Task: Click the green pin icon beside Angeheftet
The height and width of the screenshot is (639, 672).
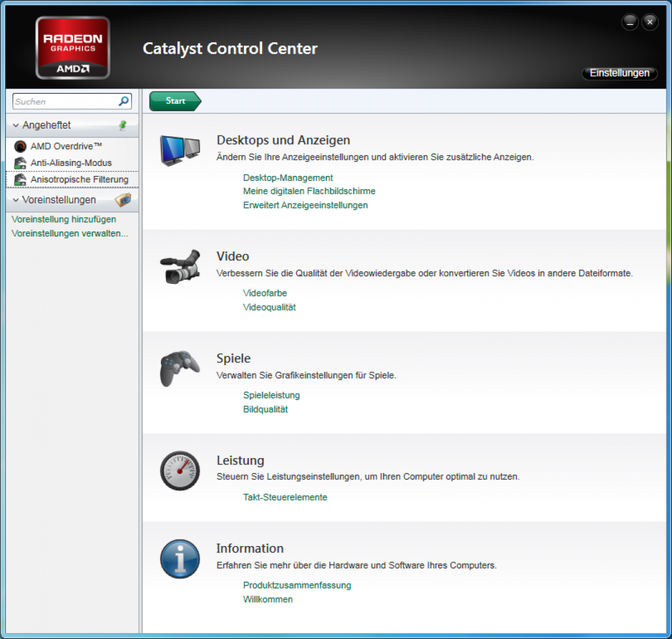Action: coord(123,125)
